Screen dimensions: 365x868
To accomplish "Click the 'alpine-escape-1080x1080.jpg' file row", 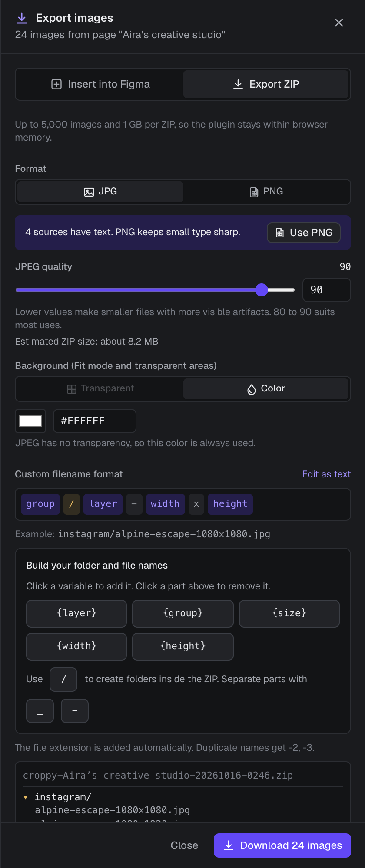I will [113, 810].
